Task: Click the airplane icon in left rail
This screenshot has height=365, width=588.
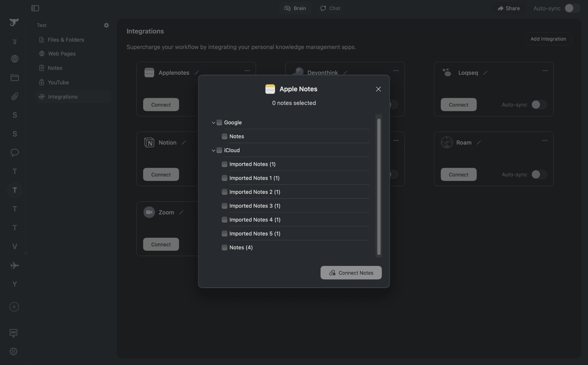Action: [x=15, y=265]
